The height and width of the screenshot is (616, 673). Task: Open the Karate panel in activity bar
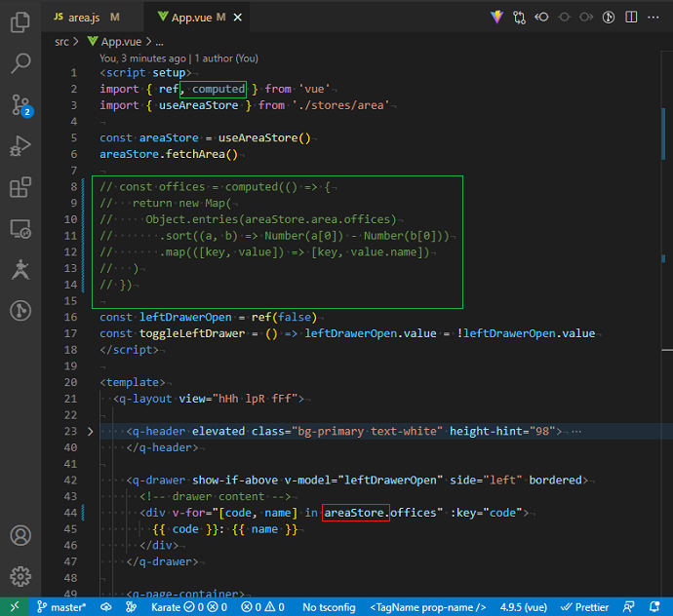pyautogui.click(x=20, y=270)
